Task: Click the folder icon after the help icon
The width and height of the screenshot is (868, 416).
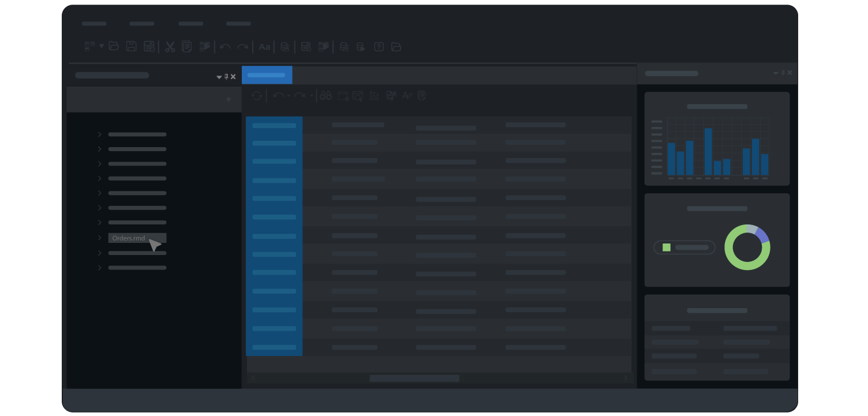Action: [x=396, y=47]
